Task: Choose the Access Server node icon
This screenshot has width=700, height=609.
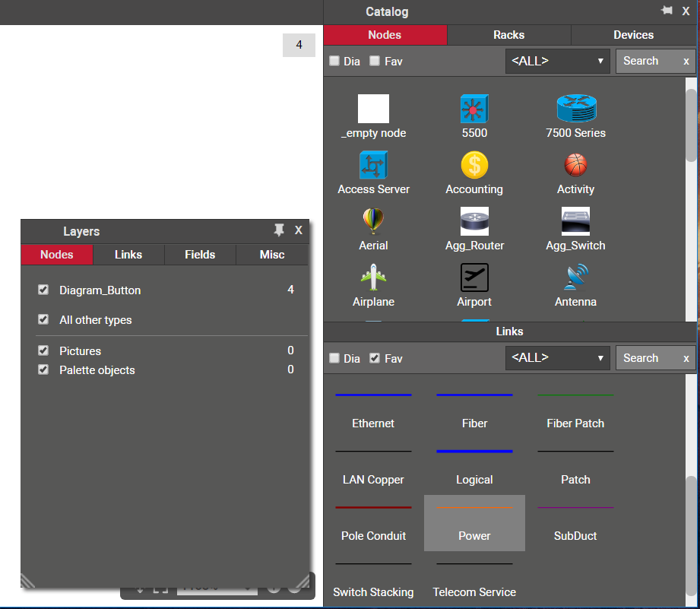Action: click(373, 165)
